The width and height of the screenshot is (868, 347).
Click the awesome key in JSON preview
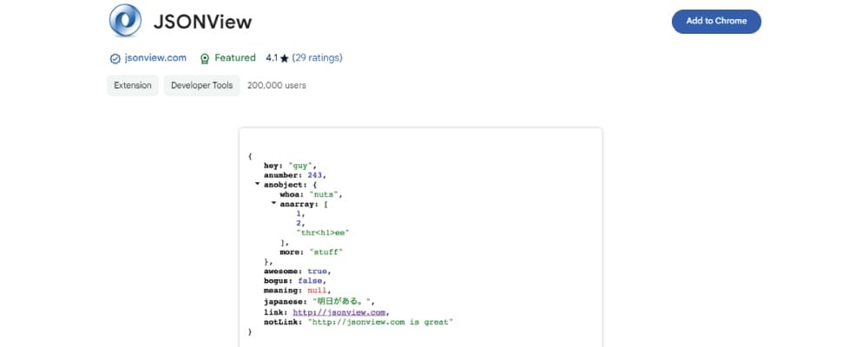point(284,271)
